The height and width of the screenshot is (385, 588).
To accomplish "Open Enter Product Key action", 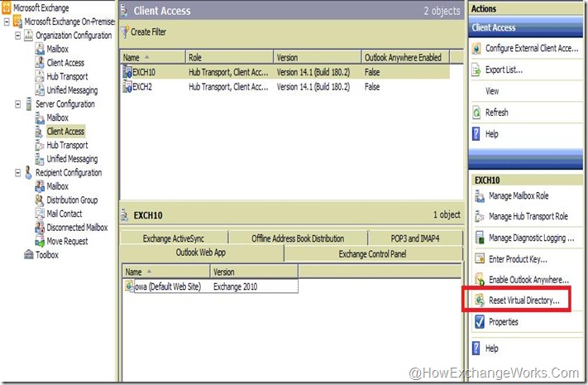I will (x=518, y=259).
